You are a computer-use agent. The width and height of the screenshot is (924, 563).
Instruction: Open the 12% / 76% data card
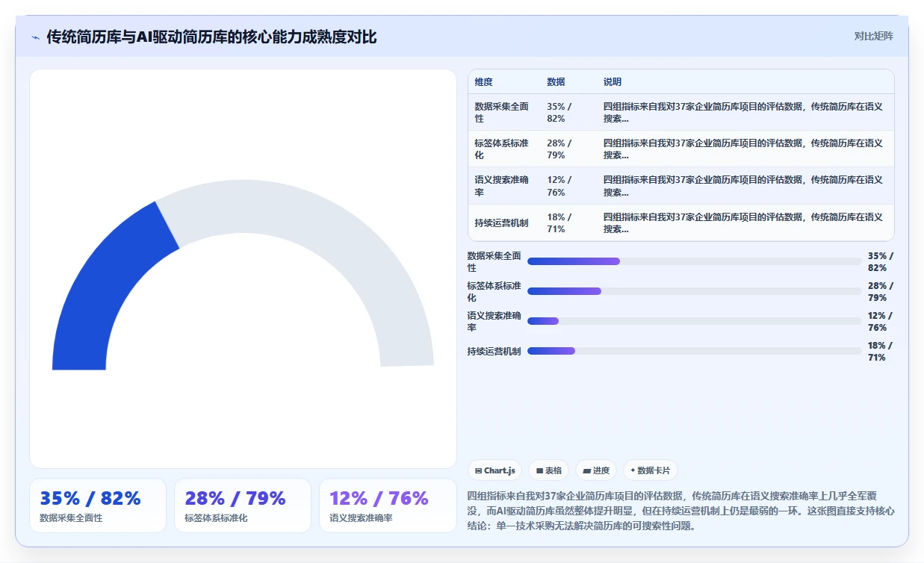(388, 506)
